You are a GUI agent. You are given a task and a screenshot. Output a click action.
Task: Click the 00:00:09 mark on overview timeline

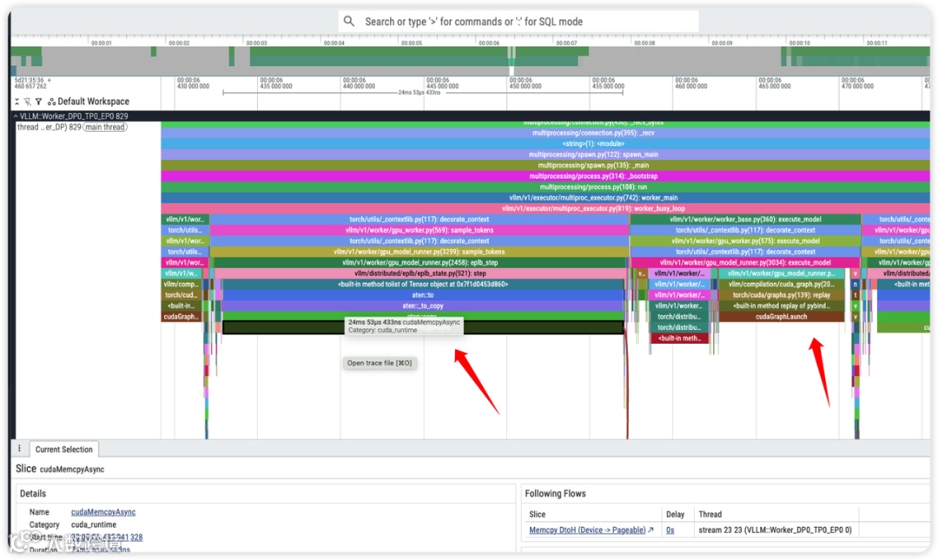pos(722,43)
